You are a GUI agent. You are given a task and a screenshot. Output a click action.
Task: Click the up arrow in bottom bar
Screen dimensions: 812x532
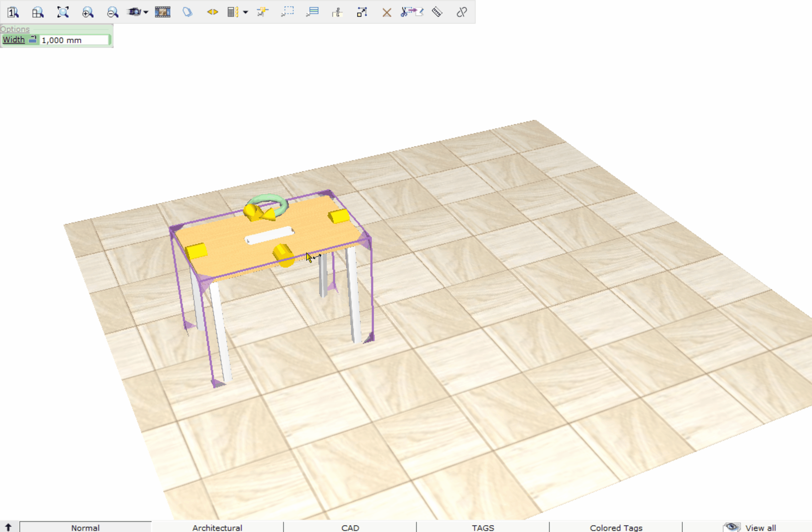[9, 527]
